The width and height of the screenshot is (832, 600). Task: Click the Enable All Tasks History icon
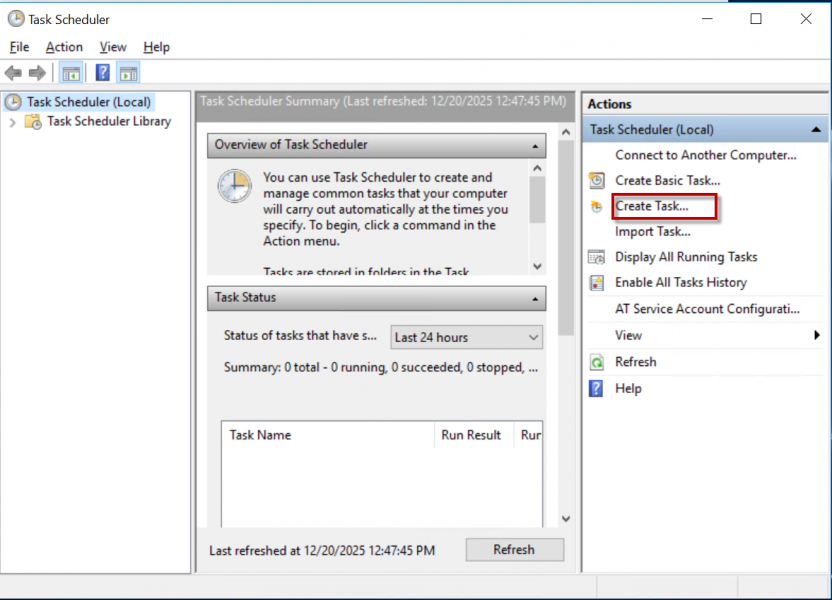coord(597,283)
